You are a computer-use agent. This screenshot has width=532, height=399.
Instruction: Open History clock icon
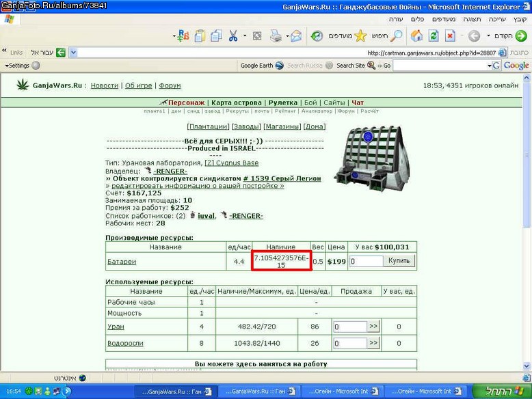[x=317, y=36]
